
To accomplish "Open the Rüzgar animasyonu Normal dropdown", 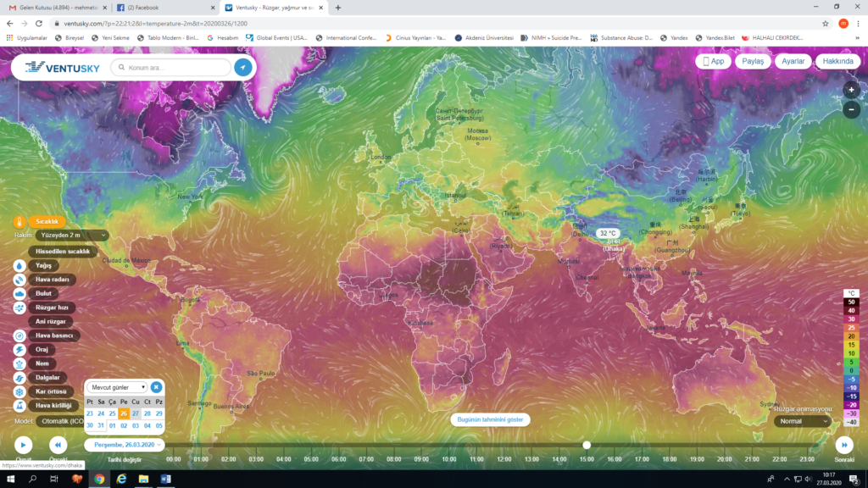I will 803,421.
